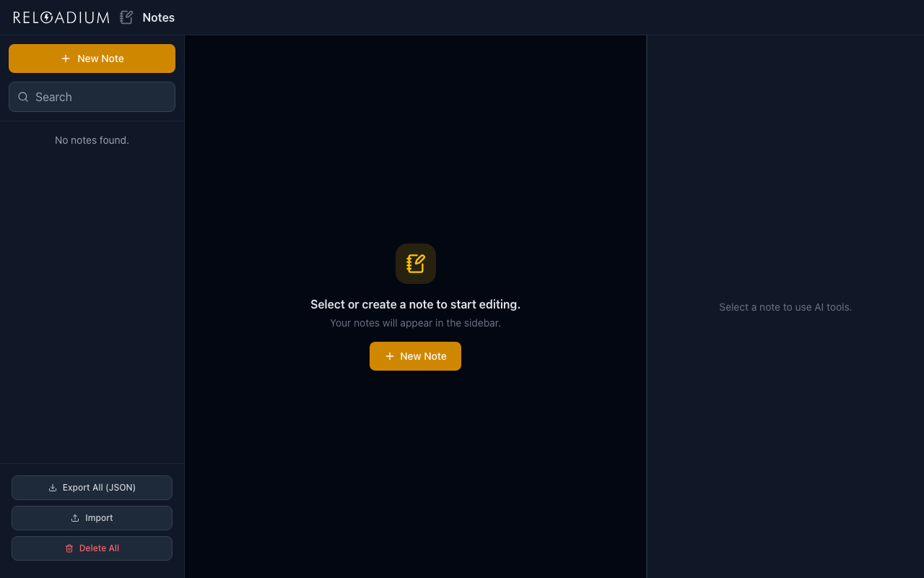The image size is (924, 578).
Task: Click the notepad icon beside Notes title
Action: [126, 17]
